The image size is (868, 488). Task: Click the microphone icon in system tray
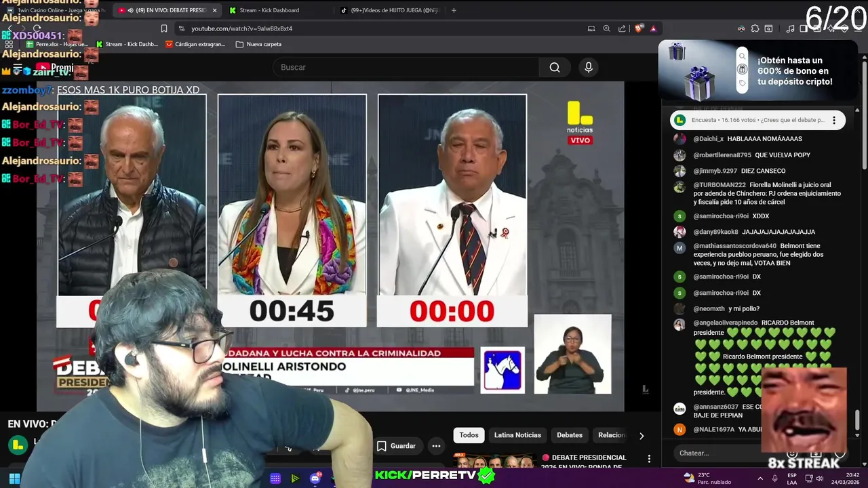pyautogui.click(x=775, y=479)
